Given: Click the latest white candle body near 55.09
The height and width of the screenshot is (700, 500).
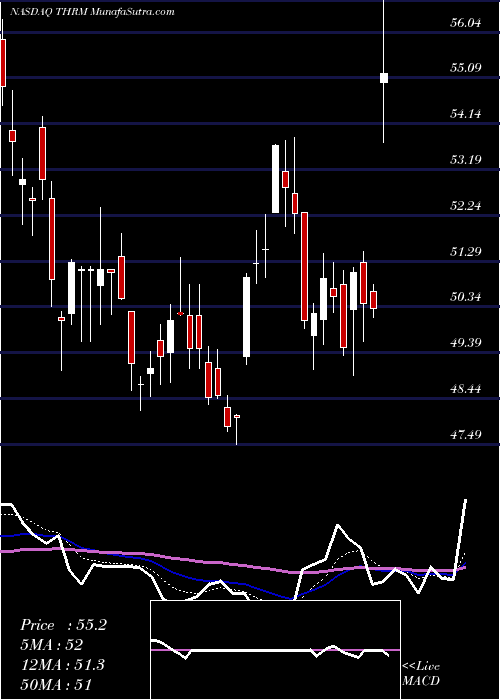Looking at the screenshot, I should (383, 78).
